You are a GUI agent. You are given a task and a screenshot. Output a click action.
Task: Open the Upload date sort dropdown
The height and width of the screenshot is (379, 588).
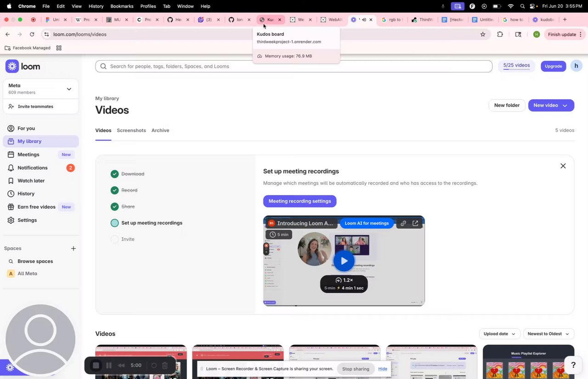click(x=500, y=334)
